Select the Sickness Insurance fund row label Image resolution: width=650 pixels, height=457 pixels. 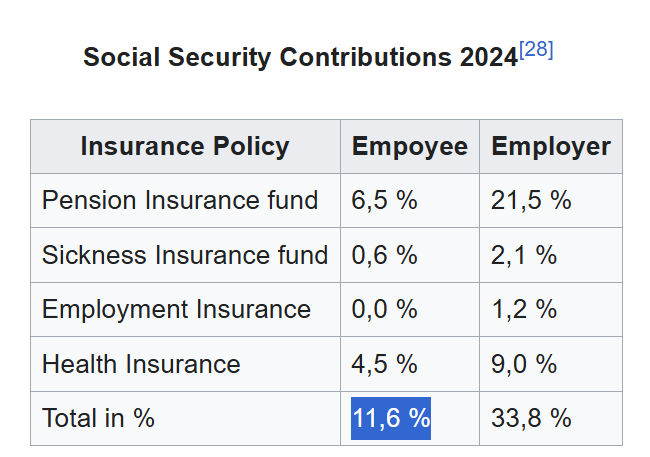(185, 255)
